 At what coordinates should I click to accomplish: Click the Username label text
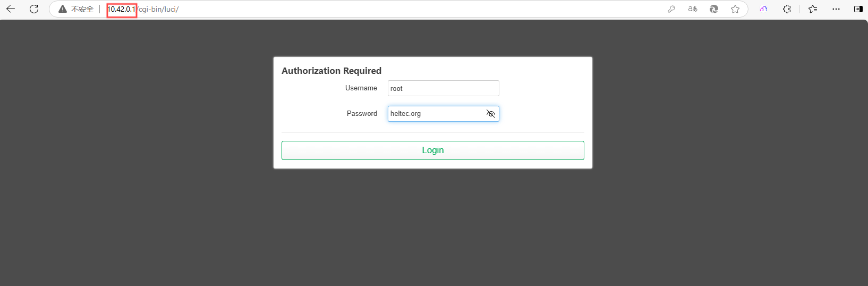coord(361,88)
